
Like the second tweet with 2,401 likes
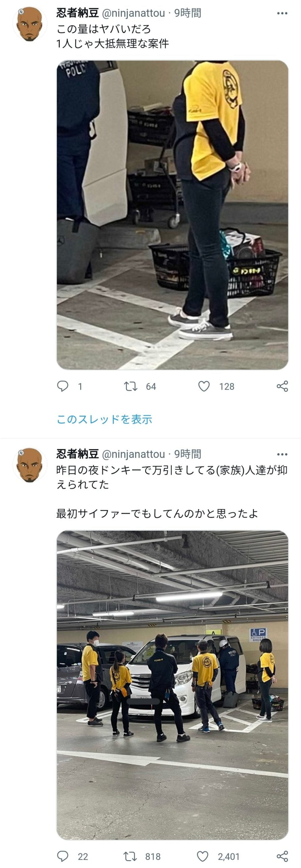[x=203, y=856]
